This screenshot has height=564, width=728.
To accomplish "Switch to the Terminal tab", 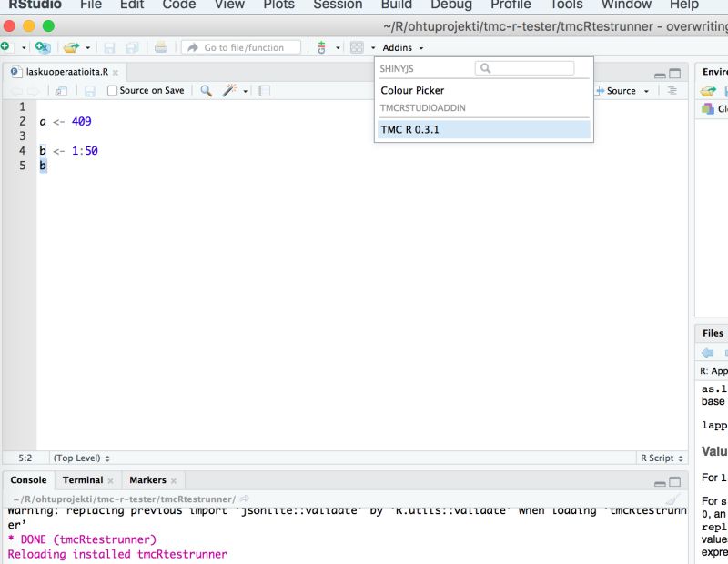I will [x=83, y=479].
